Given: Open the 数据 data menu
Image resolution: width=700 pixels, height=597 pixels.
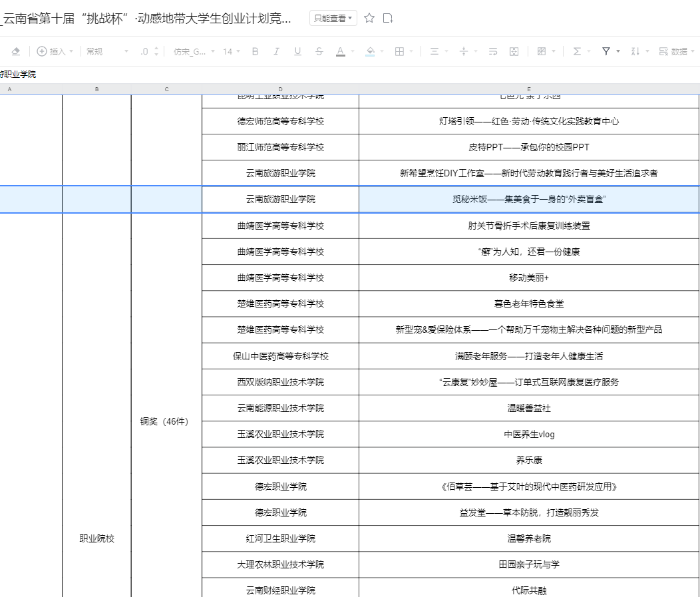Looking at the screenshot, I should click(675, 51).
